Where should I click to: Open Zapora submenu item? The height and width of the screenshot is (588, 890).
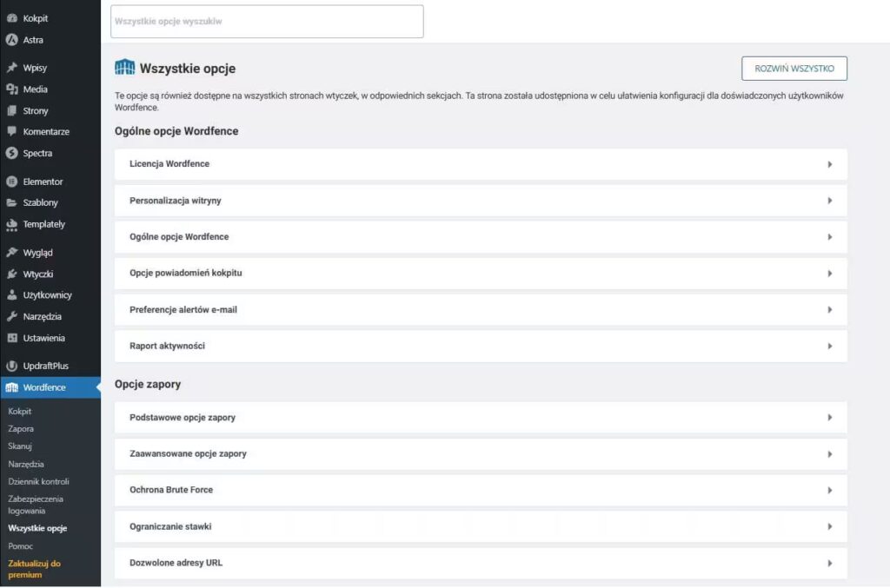21,429
